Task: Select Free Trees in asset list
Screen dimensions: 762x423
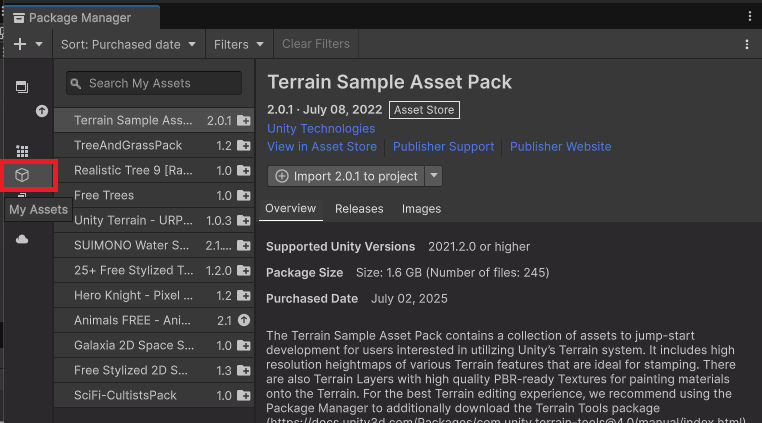Action: [154, 195]
